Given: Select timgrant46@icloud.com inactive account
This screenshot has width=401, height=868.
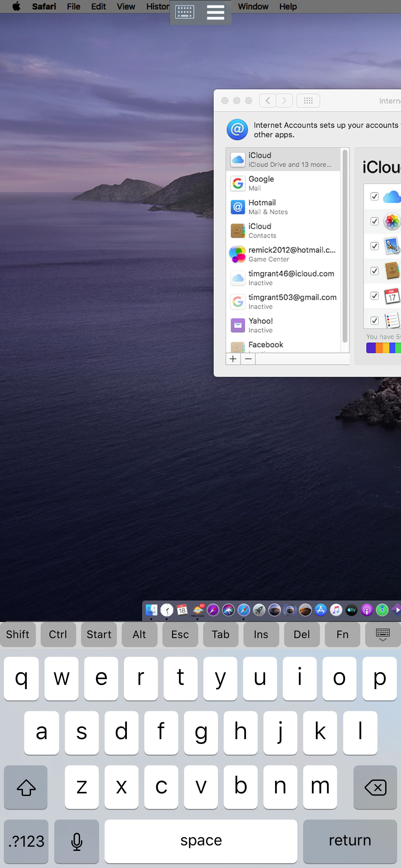Looking at the screenshot, I should [283, 278].
